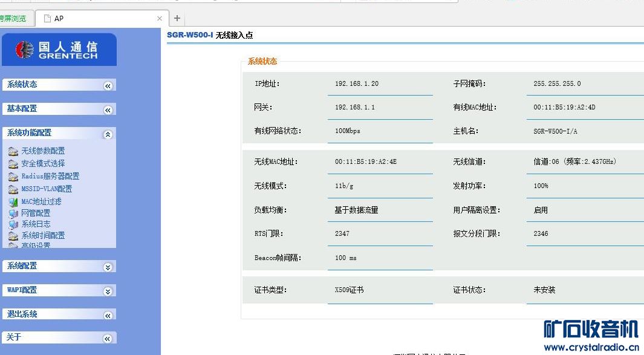The image size is (644, 355).
Task: Collapse the 系统功能配置 section chevron
Action: click(x=108, y=134)
